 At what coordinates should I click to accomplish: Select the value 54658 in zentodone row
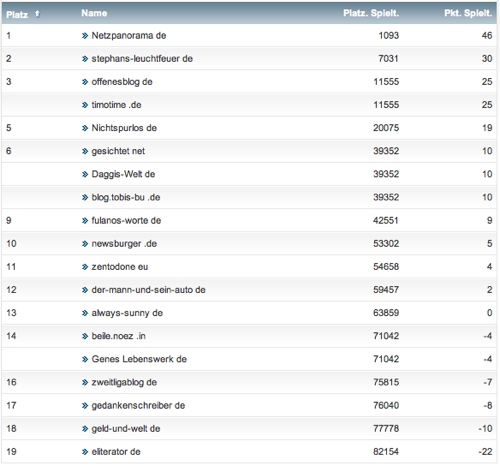386,267
